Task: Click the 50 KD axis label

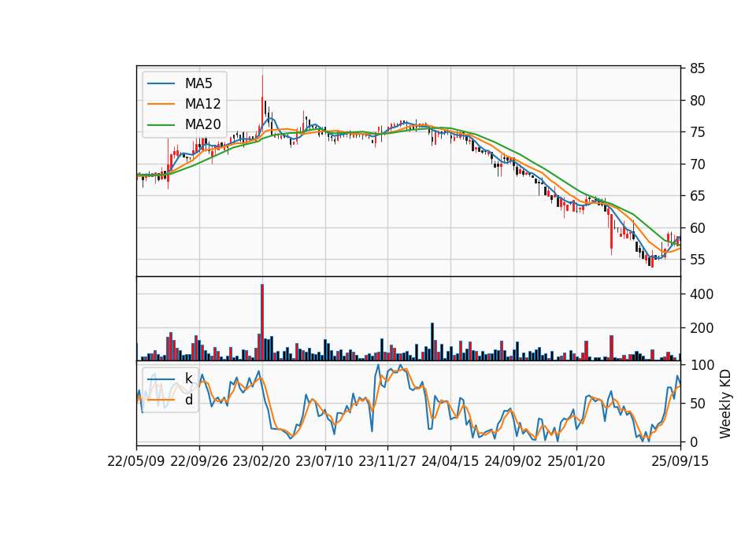Action: pyautogui.click(x=697, y=404)
